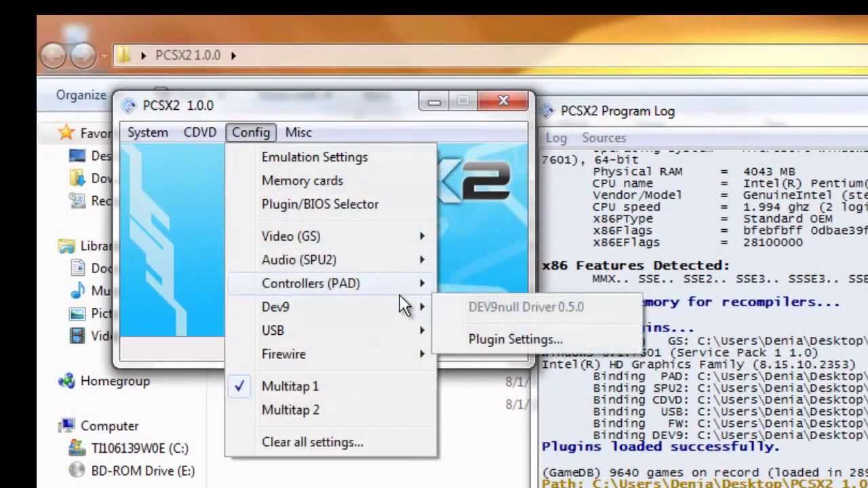Open the Sources menu in Program Log
Viewport: 868px width, 488px height.
coord(604,138)
